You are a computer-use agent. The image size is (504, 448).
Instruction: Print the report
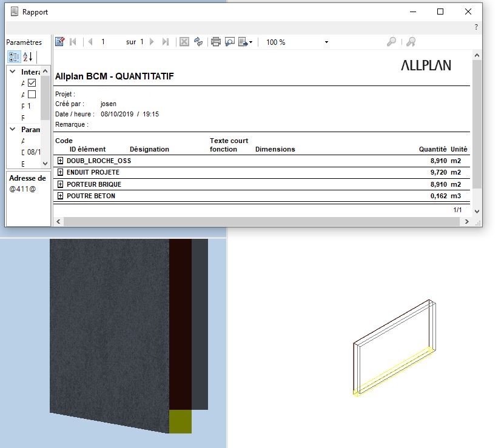point(216,42)
